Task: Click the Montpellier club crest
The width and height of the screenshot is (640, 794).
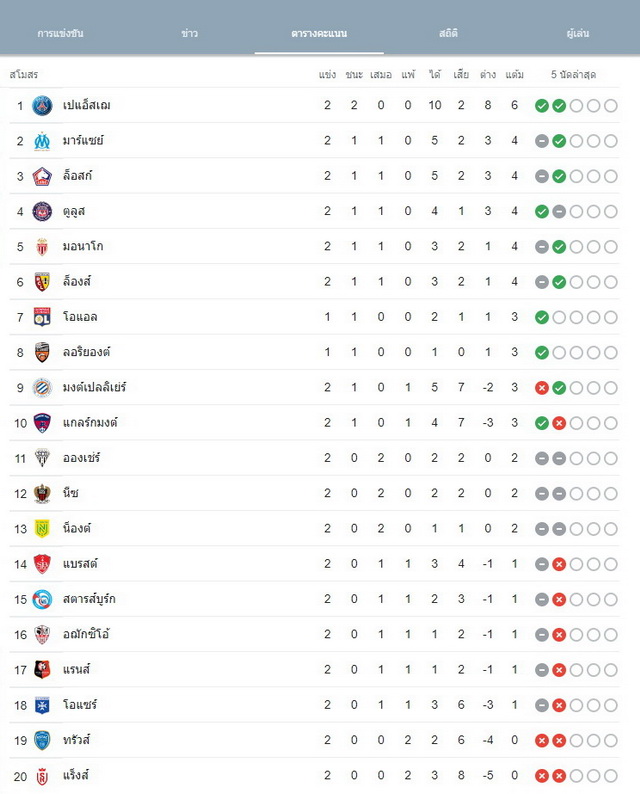Action: pyautogui.click(x=42, y=387)
